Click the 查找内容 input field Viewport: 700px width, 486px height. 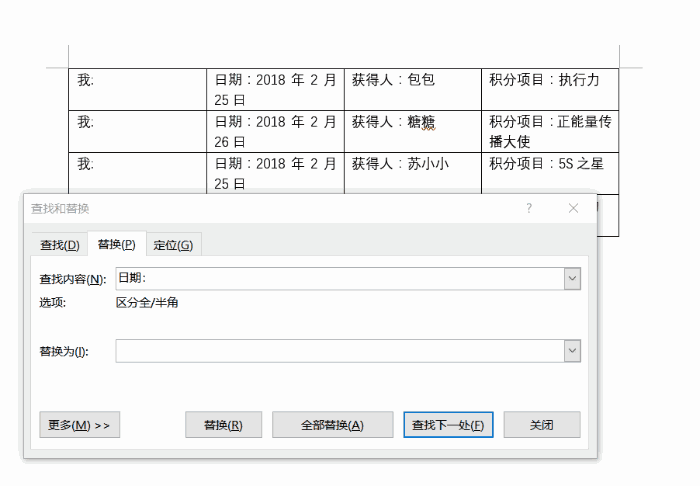tap(340, 278)
